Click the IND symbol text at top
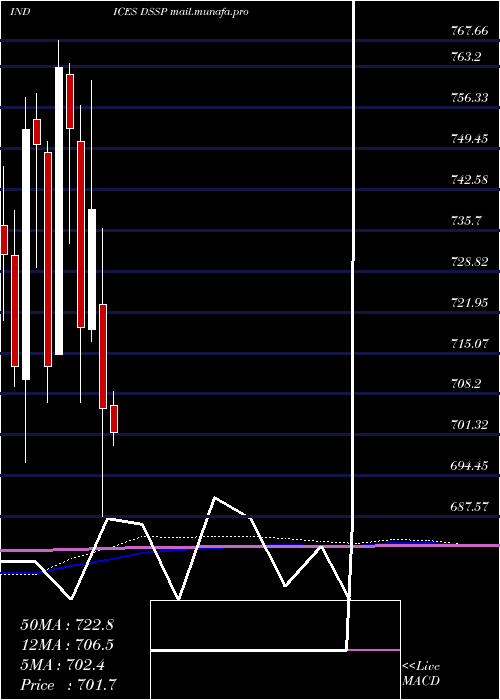Image resolution: width=500 pixels, height=700 pixels. click(20, 12)
